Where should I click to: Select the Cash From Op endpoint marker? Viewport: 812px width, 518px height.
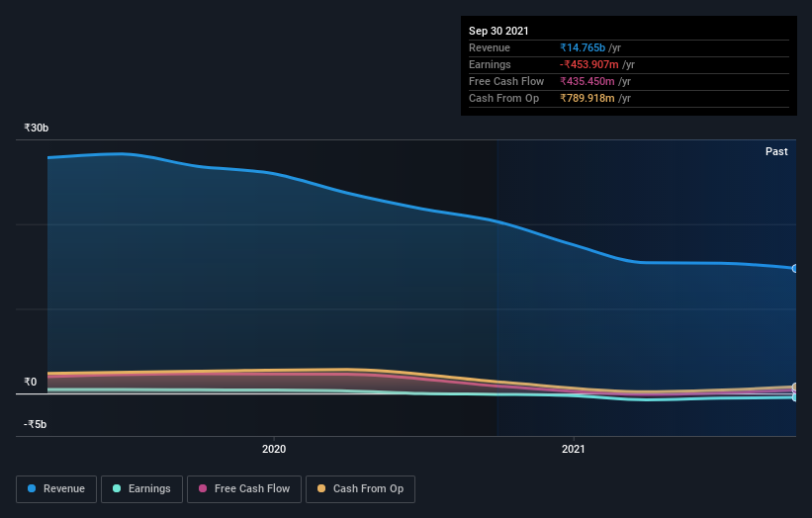[x=795, y=388]
